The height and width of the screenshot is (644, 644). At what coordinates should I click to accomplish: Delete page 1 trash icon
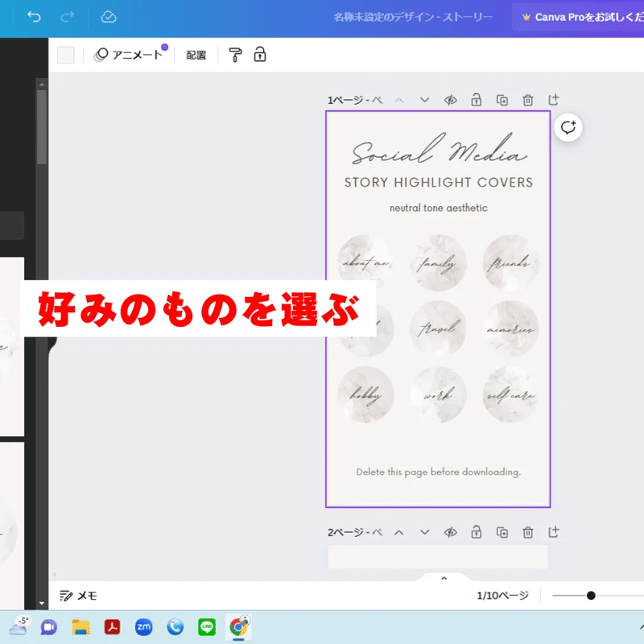point(528,100)
